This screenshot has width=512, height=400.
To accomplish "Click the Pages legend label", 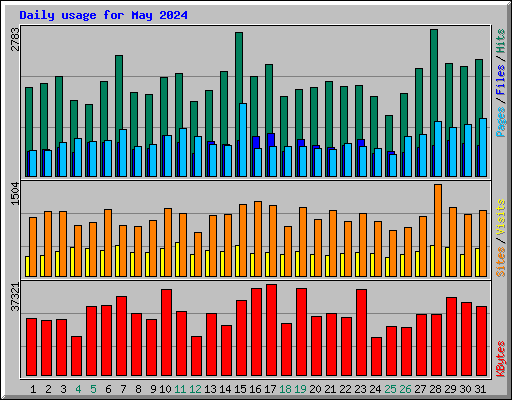I will 501,122.
